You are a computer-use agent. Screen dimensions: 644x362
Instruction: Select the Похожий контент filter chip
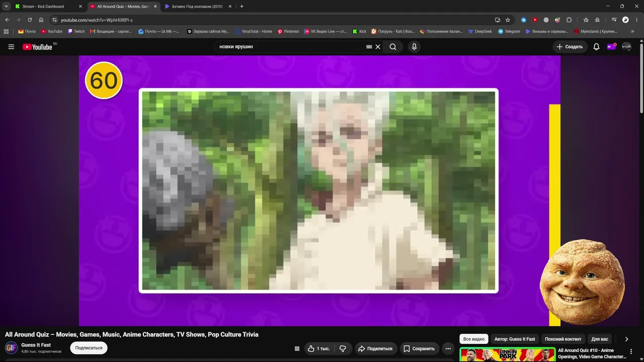[563, 339]
